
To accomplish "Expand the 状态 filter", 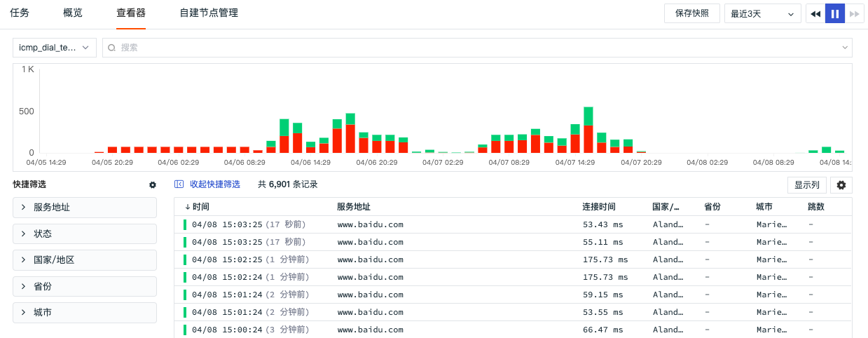I will pyautogui.click(x=84, y=234).
